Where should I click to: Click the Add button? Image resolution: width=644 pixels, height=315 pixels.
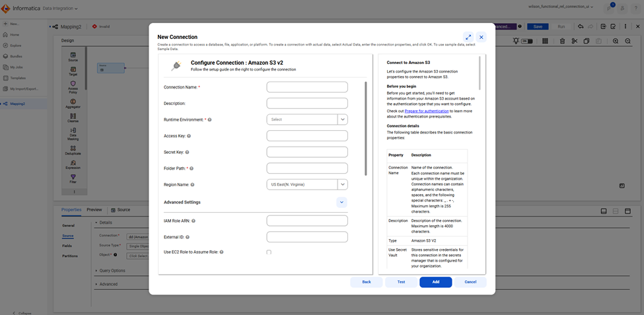coord(436,282)
